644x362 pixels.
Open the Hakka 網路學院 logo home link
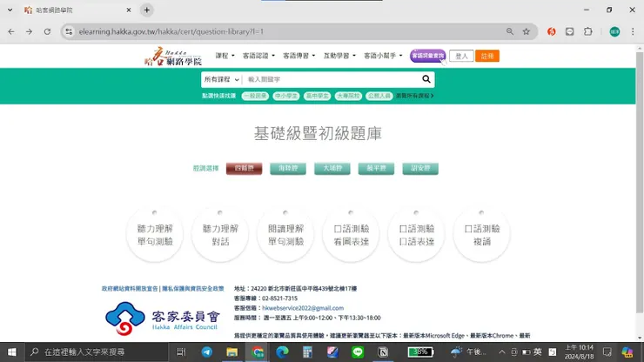point(173,57)
